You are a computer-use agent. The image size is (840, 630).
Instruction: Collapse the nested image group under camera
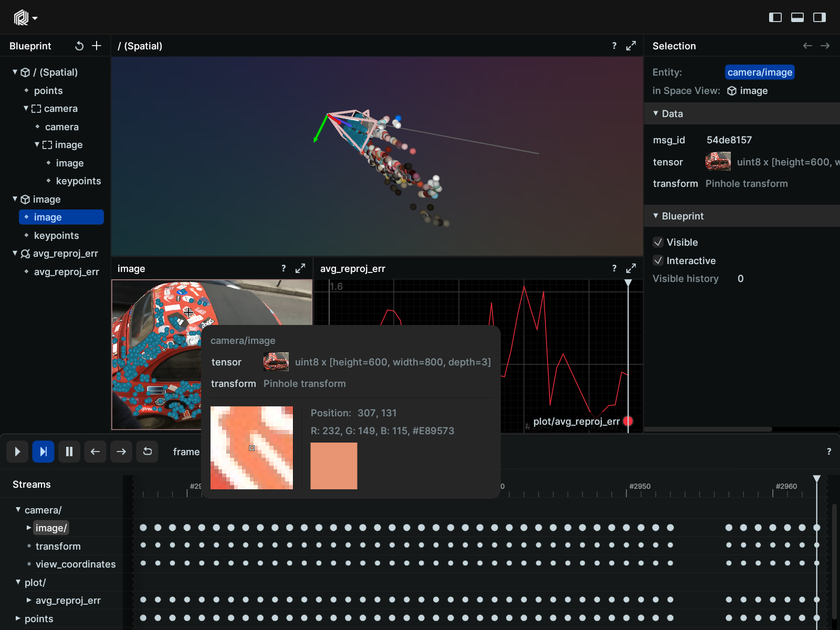(x=37, y=144)
